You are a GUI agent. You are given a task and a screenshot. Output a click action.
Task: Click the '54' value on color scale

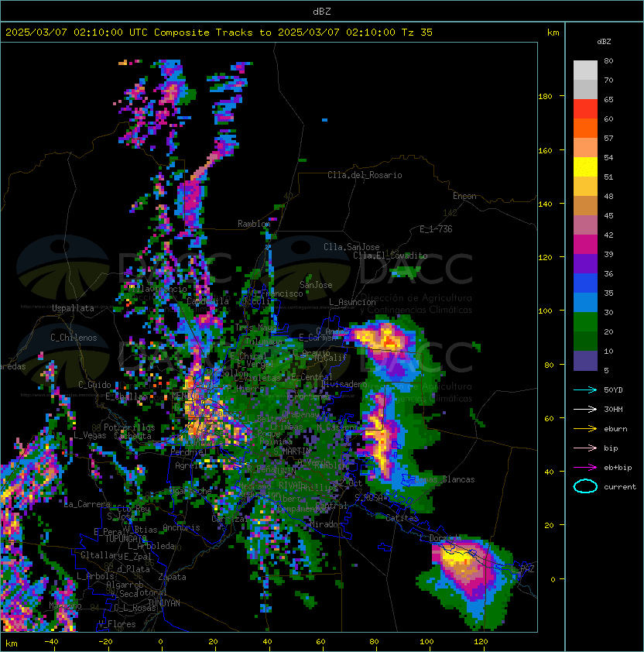tap(608, 158)
